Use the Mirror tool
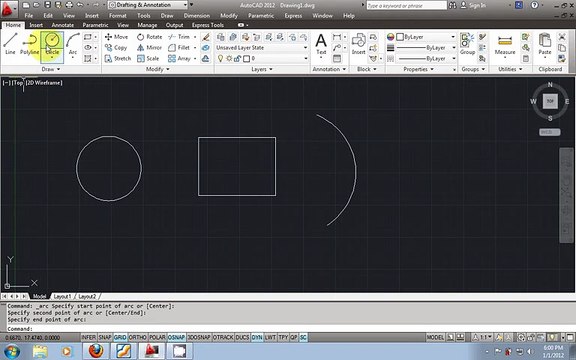 click(x=149, y=48)
